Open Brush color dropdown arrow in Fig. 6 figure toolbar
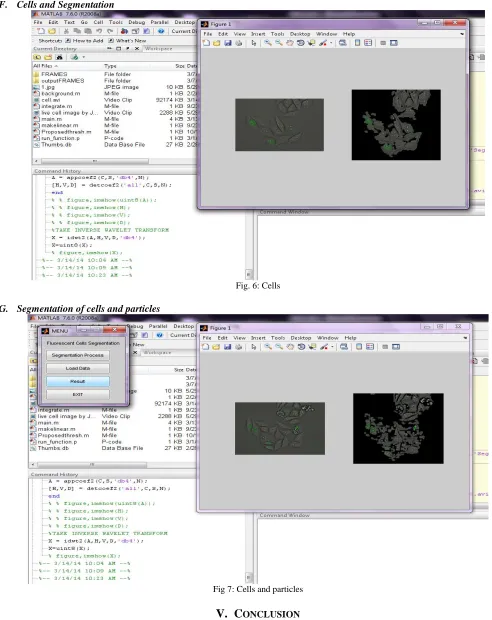 [x=331, y=43]
